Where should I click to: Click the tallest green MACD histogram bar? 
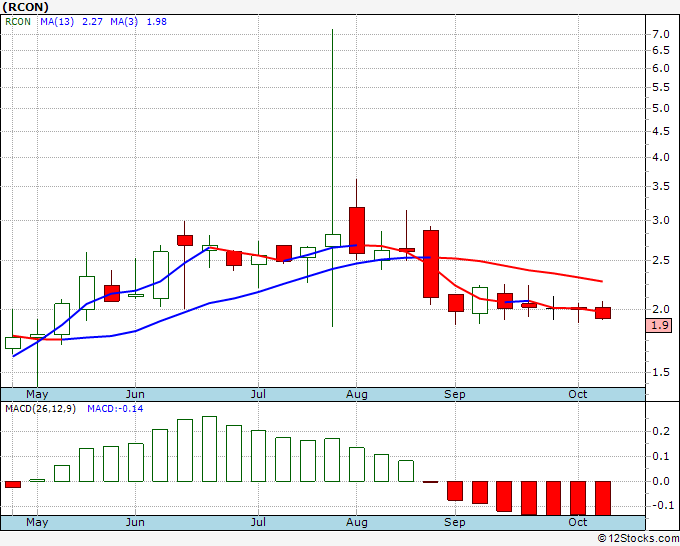pyautogui.click(x=209, y=449)
